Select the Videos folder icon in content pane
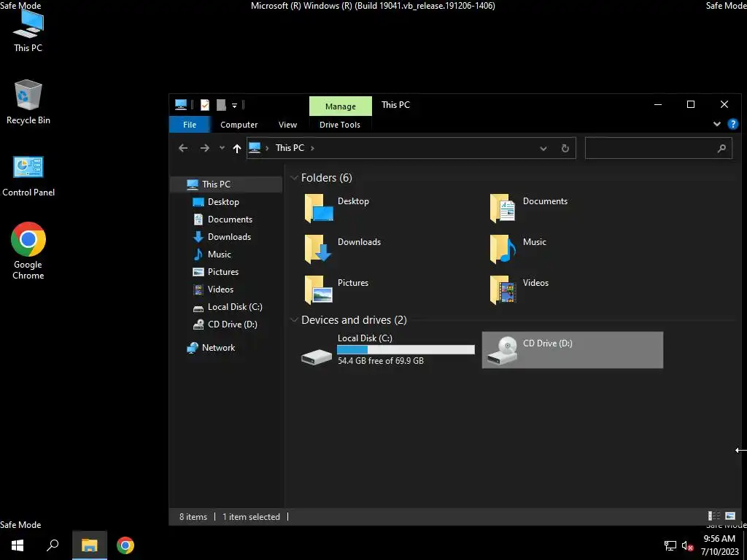The height and width of the screenshot is (560, 747). (x=503, y=289)
